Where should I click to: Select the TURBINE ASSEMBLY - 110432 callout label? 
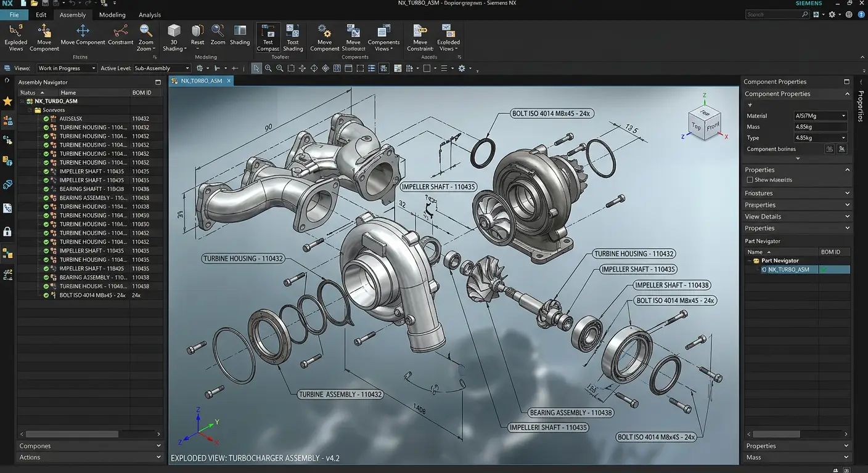pos(340,394)
